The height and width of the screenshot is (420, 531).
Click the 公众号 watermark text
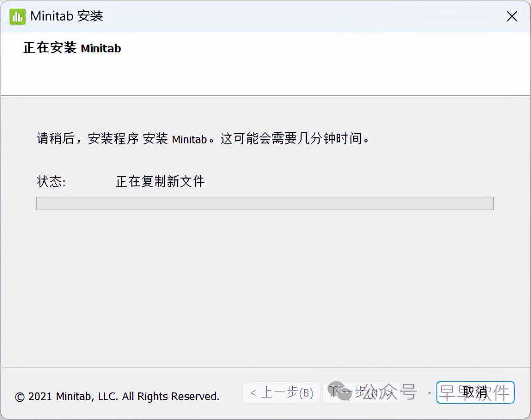389,392
